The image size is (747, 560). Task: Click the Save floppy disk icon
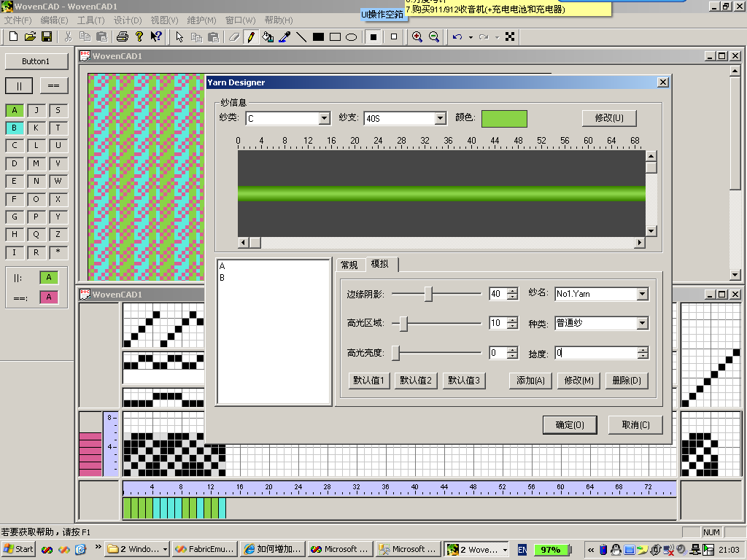pyautogui.click(x=46, y=36)
